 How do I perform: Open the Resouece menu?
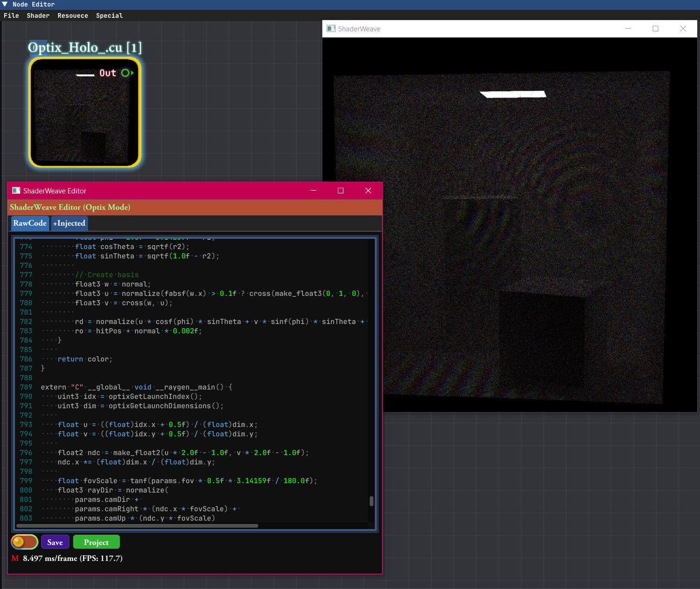tap(73, 15)
